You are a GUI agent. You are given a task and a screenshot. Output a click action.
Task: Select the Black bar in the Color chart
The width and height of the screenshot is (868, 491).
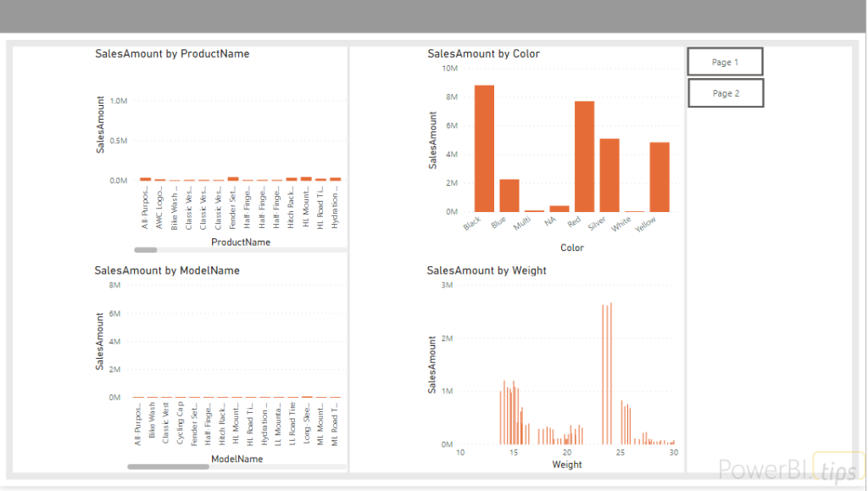point(484,148)
